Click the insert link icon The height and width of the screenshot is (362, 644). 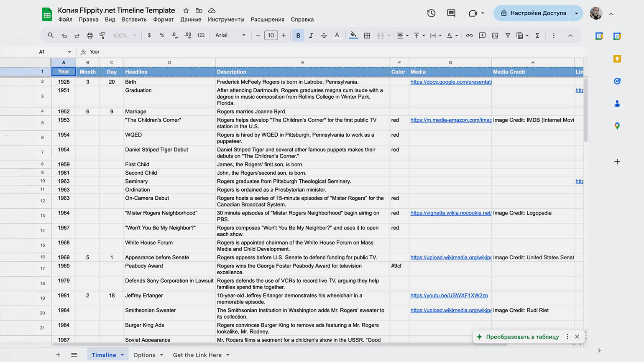469,36
